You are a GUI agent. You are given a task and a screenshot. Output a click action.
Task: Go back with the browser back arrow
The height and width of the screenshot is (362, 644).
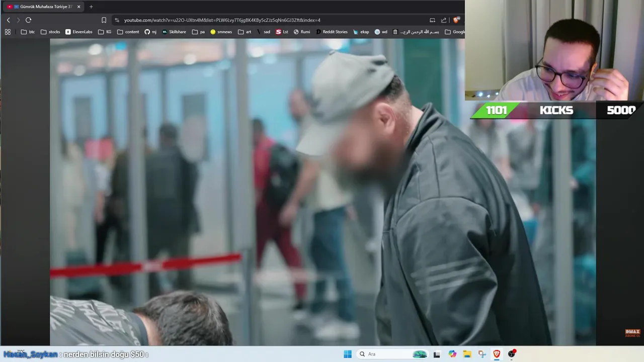(8, 20)
